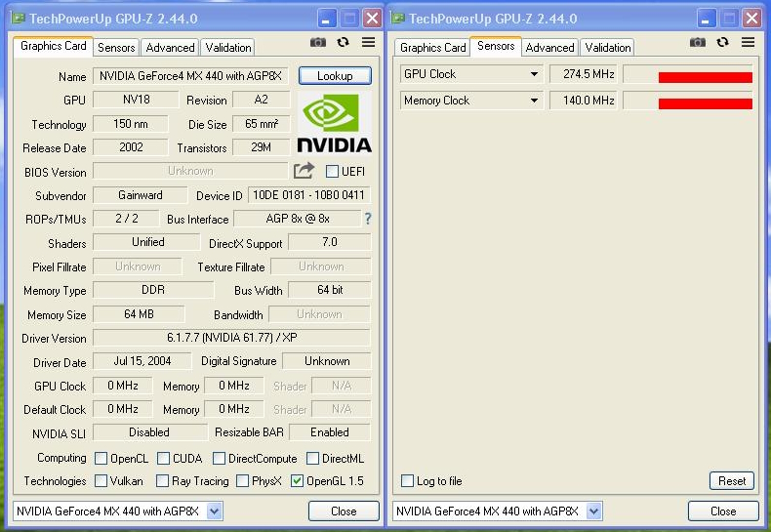Click the NV18 GPU field
771x532 pixels.
pyautogui.click(x=137, y=100)
